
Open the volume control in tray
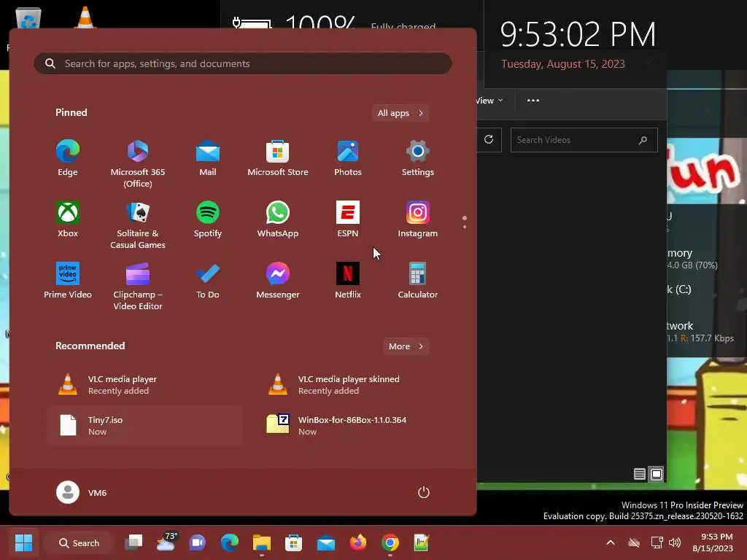click(675, 542)
